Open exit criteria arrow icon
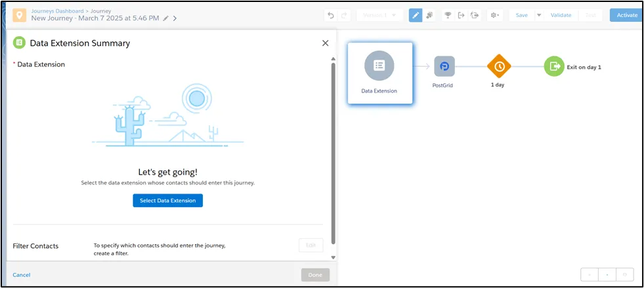 point(462,15)
